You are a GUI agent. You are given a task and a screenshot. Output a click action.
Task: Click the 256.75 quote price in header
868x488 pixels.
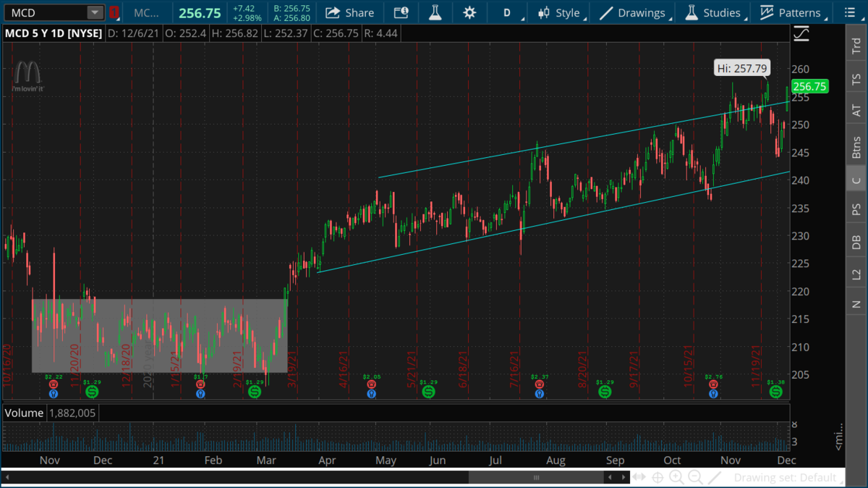pos(199,13)
